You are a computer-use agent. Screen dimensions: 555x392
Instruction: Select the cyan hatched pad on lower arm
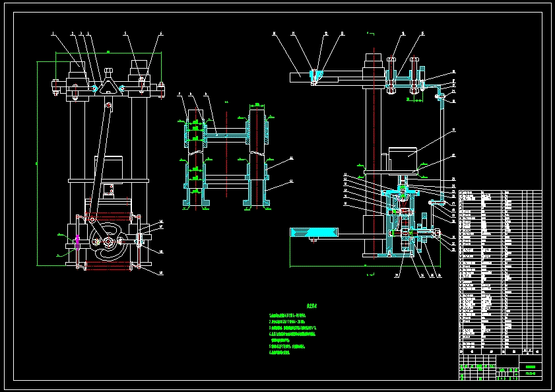313,232
